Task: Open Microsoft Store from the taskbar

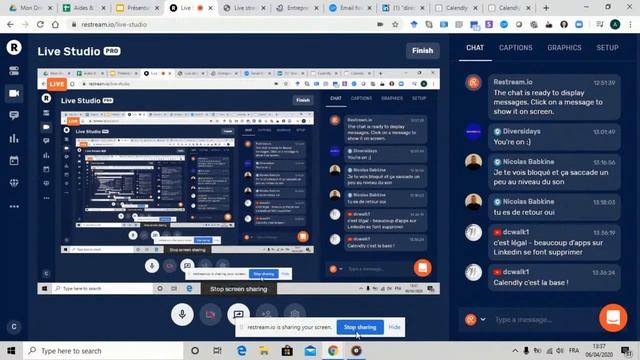Action: (287, 351)
